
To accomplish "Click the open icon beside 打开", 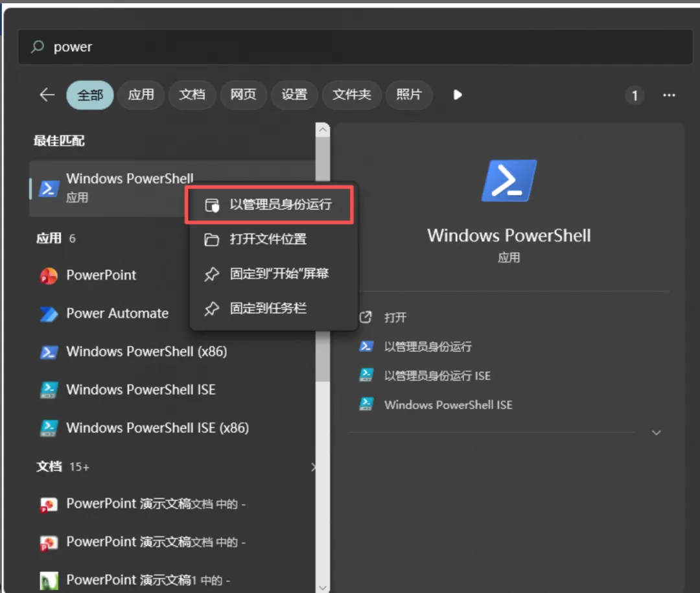I will click(x=366, y=317).
